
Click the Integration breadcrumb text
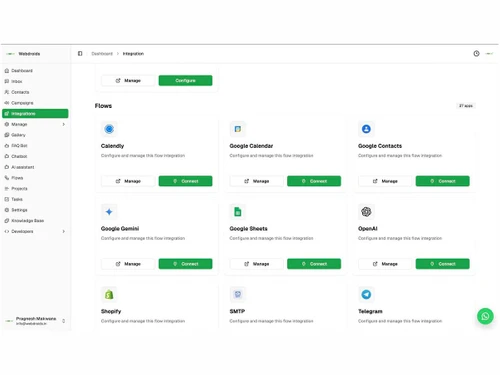point(133,54)
